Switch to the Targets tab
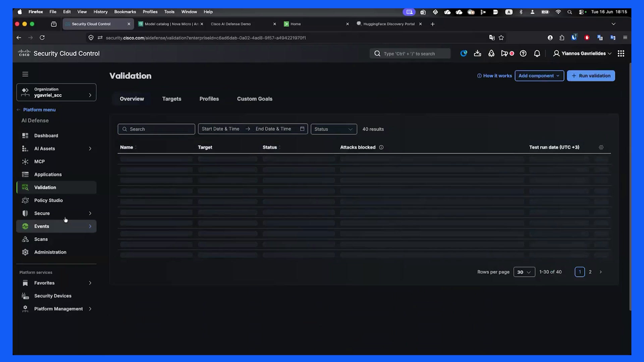The image size is (644, 362). pyautogui.click(x=172, y=99)
